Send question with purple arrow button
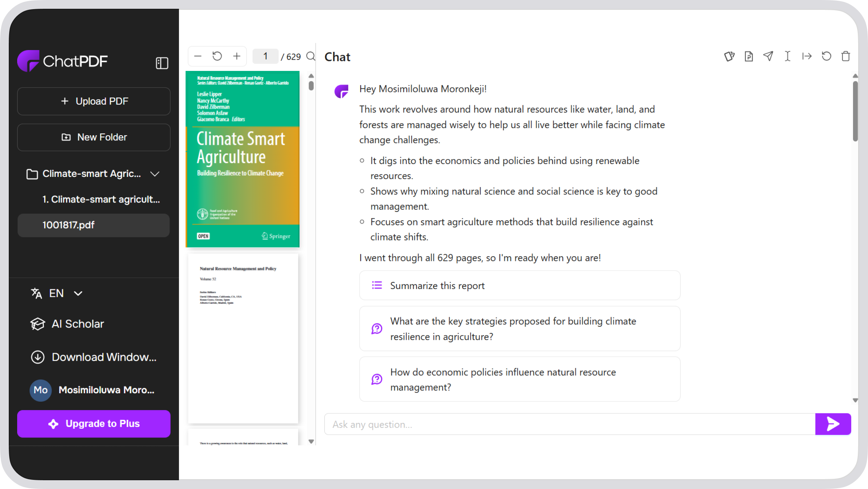 point(833,424)
